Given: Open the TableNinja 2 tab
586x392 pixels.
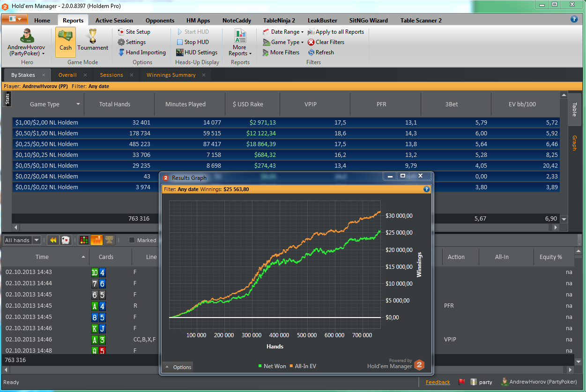Looking at the screenshot, I should point(279,20).
